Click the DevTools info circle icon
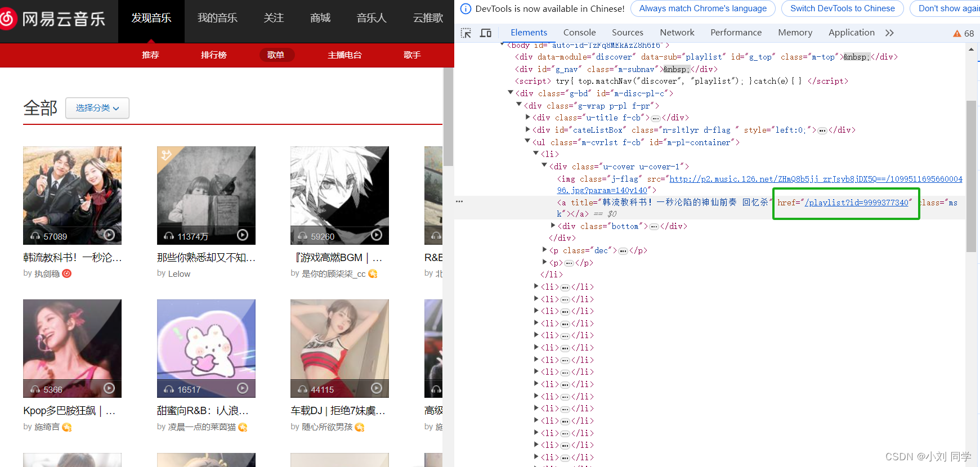This screenshot has height=467, width=980. click(x=466, y=8)
